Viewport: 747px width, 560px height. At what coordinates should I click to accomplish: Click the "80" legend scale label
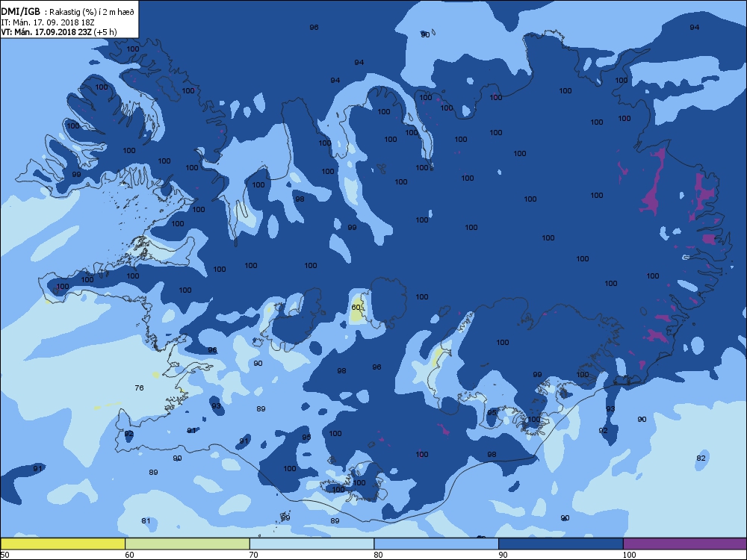click(378, 555)
